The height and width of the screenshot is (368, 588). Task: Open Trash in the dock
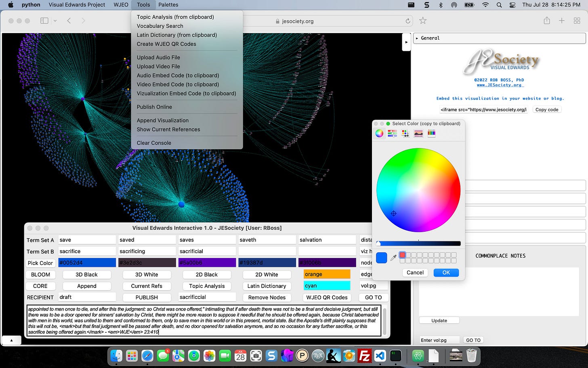click(471, 356)
